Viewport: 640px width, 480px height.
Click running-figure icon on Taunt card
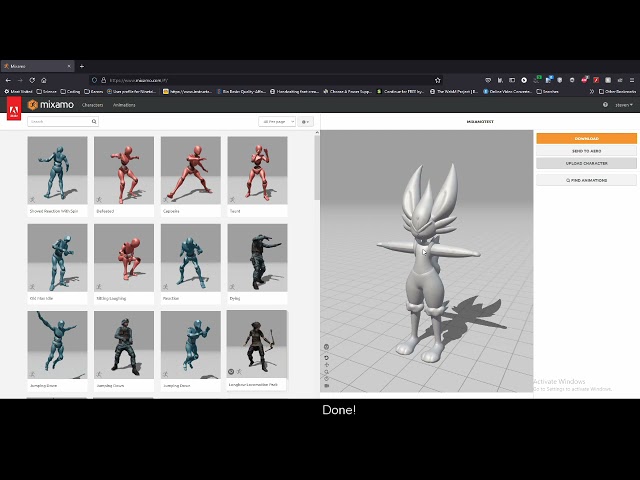pyautogui.click(x=232, y=200)
